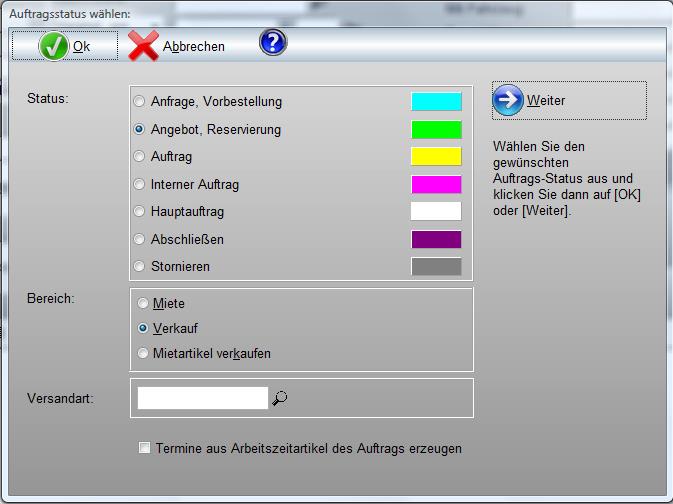The height and width of the screenshot is (504, 673).
Task: Click the purple Abschließen color swatch
Action: coord(436,239)
